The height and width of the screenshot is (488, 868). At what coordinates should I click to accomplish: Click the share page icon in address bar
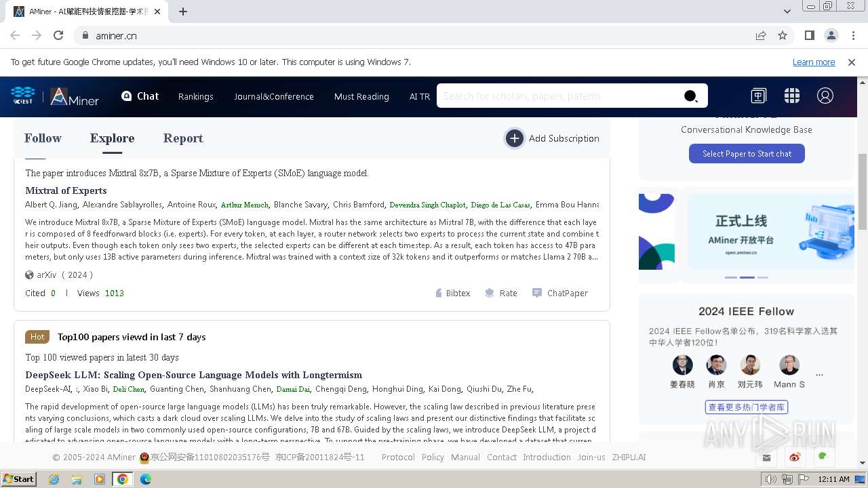tap(761, 35)
